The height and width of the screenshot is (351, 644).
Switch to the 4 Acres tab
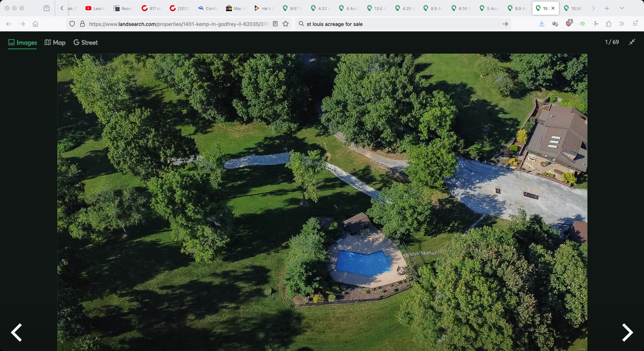[348, 8]
